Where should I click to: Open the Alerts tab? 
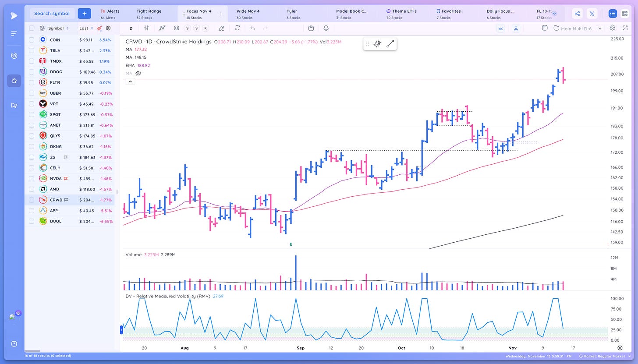tap(110, 14)
